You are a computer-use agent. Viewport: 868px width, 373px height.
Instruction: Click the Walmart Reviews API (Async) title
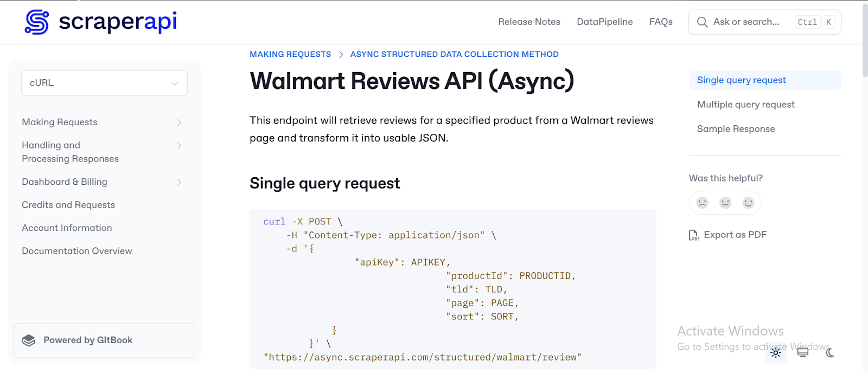pyautogui.click(x=412, y=81)
